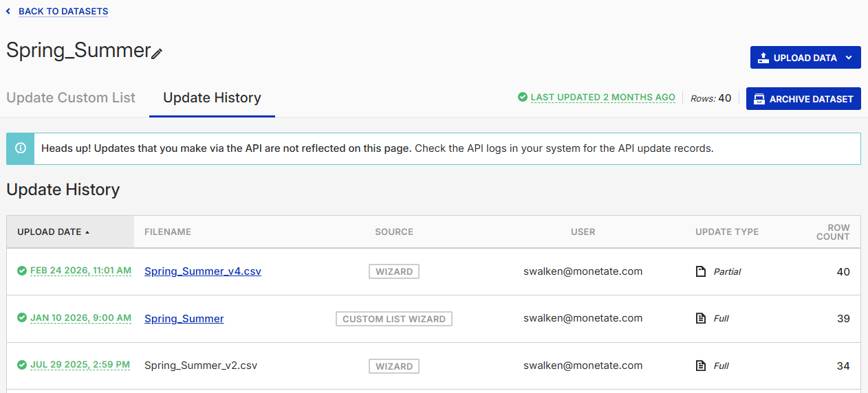Click the Feb 24 2026, 11:01 AM date
The width and height of the screenshot is (868, 393).
pos(80,271)
